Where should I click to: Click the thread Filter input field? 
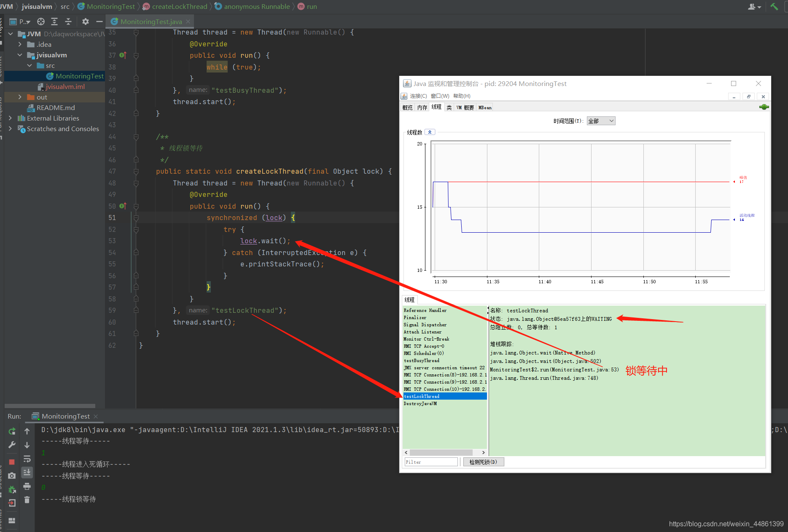tap(431, 462)
